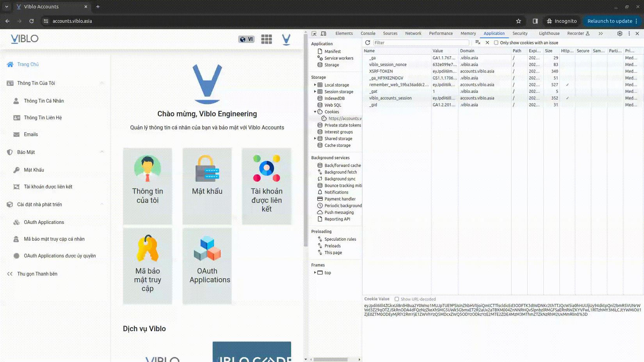Sort cookies by the Name column header
Screen dimensions: 644x362
click(397, 51)
